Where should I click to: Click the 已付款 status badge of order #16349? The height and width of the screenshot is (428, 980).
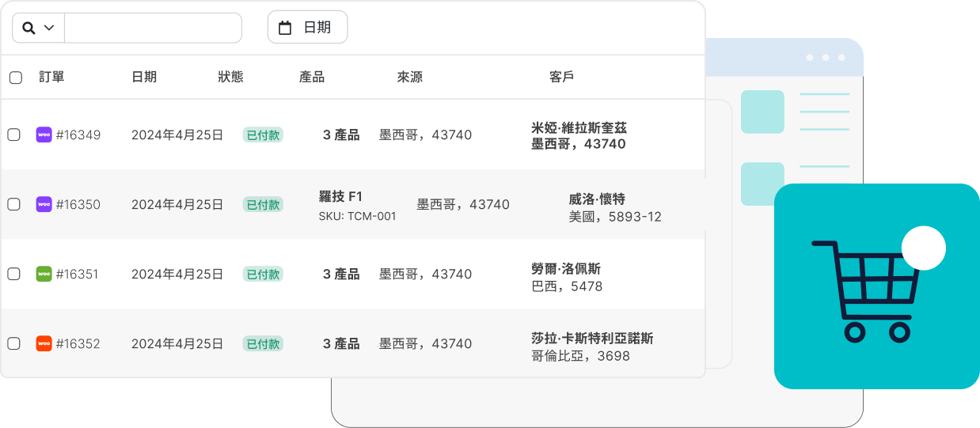[263, 135]
